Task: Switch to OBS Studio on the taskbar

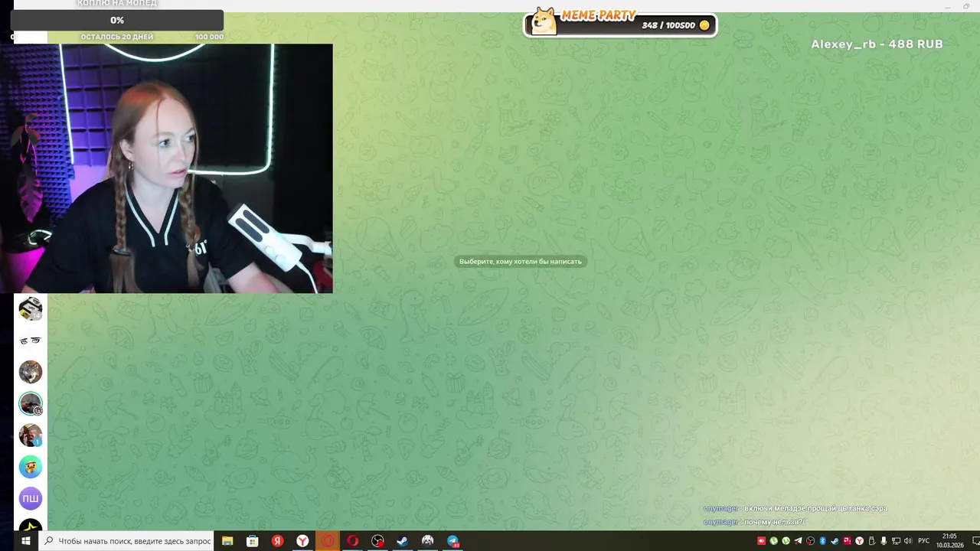Action: [x=378, y=541]
